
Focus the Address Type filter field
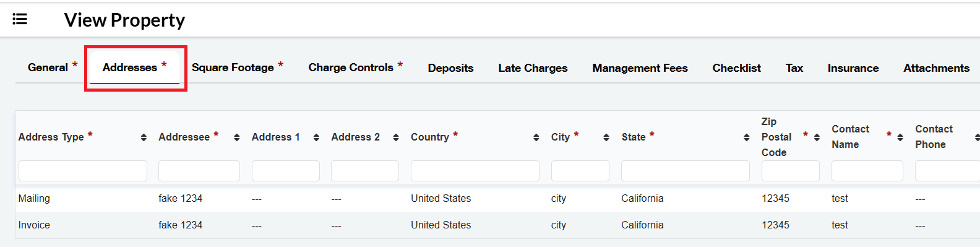tap(83, 171)
